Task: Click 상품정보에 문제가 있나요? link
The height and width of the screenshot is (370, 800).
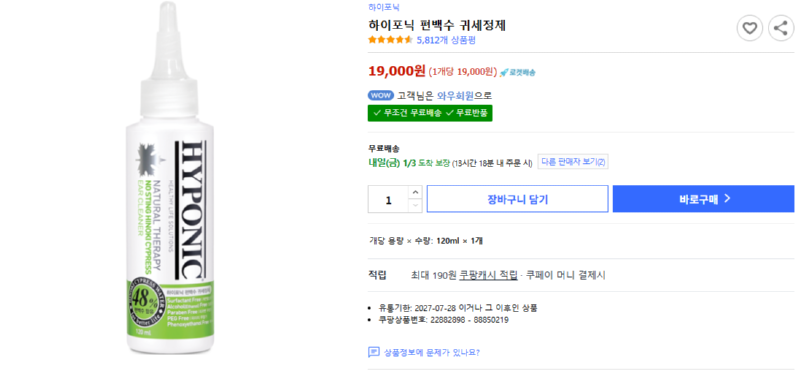Action: [x=432, y=352]
